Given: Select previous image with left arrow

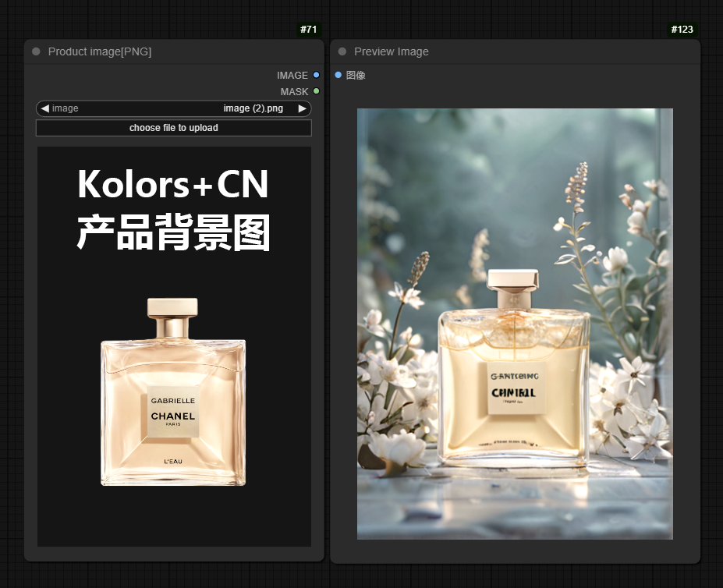Looking at the screenshot, I should tap(44, 108).
